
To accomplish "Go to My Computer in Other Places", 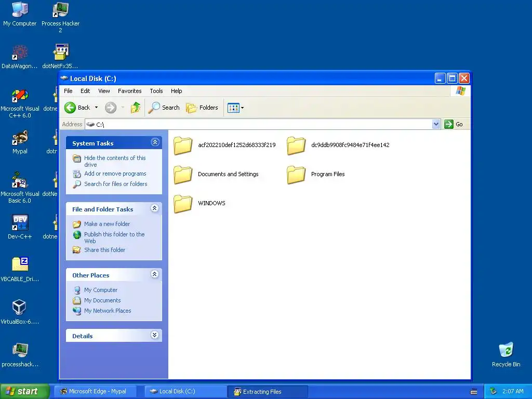I will click(101, 290).
